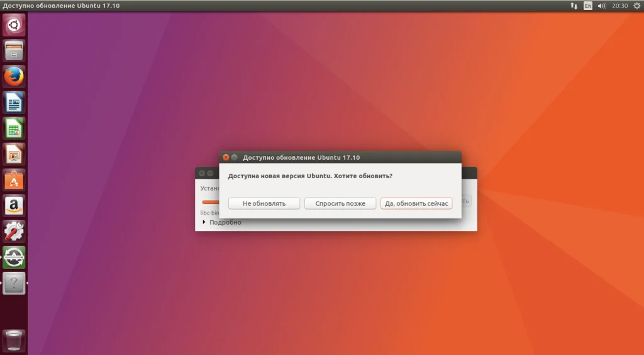The height and width of the screenshot is (355, 644).
Task: Minimize the background updater window
Action: coord(210,173)
